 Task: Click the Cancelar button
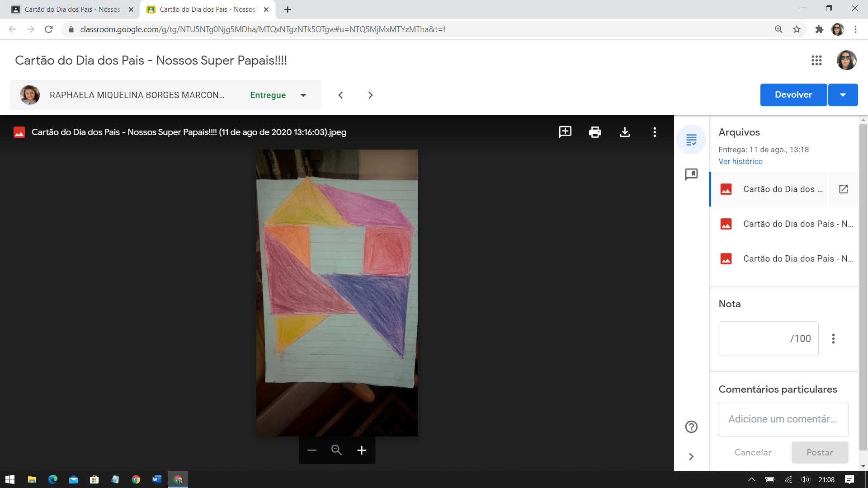pyautogui.click(x=753, y=452)
